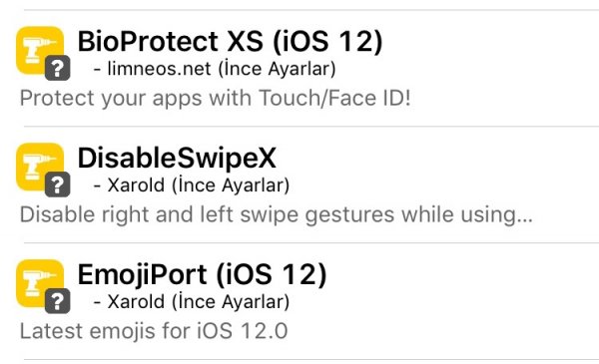Click question mark badge on EmojiPort
Image resolution: width=599 pixels, height=364 pixels.
coord(57,301)
